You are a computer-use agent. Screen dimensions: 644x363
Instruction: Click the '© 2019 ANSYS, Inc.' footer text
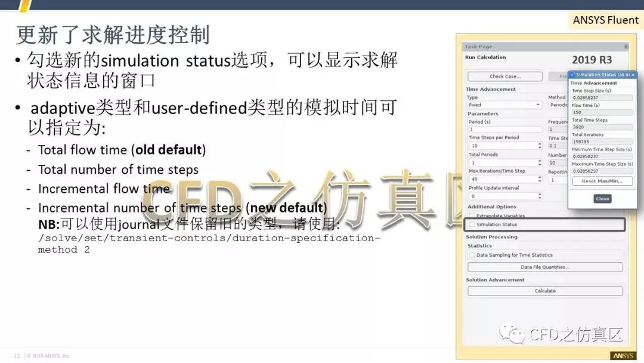pos(48,356)
